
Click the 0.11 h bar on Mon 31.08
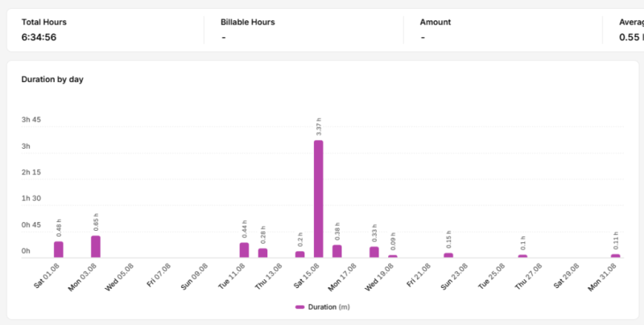tap(615, 256)
